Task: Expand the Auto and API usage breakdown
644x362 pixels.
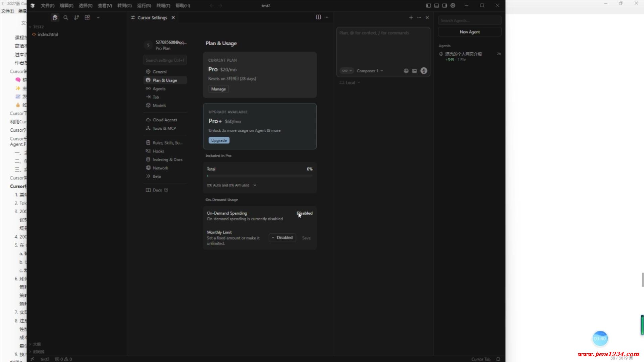Action: tap(255, 185)
